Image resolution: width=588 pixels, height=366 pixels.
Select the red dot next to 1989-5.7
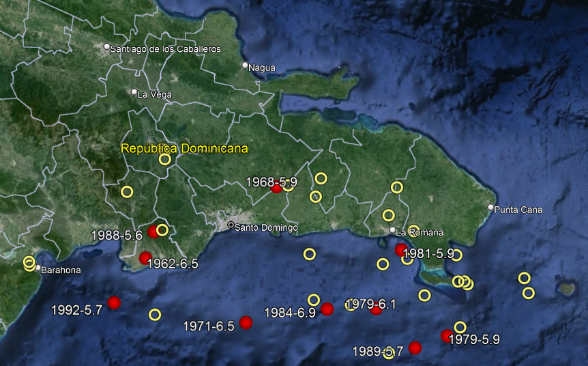(x=415, y=348)
